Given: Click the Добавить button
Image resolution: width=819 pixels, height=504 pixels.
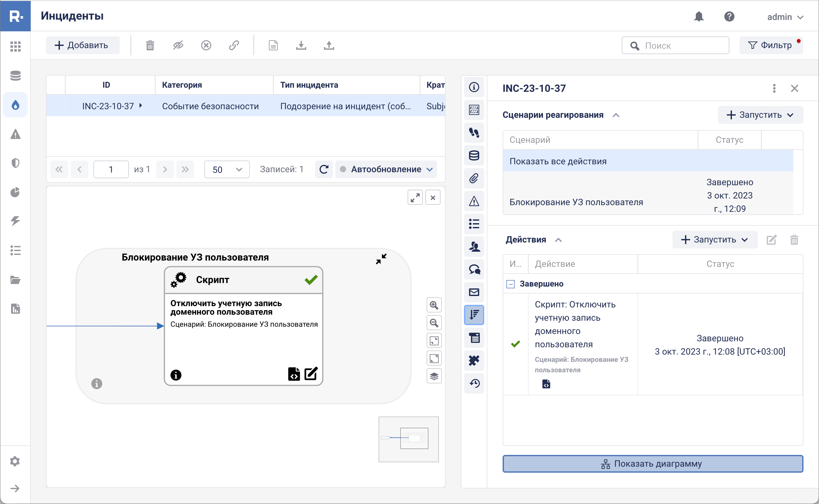Looking at the screenshot, I should (82, 45).
